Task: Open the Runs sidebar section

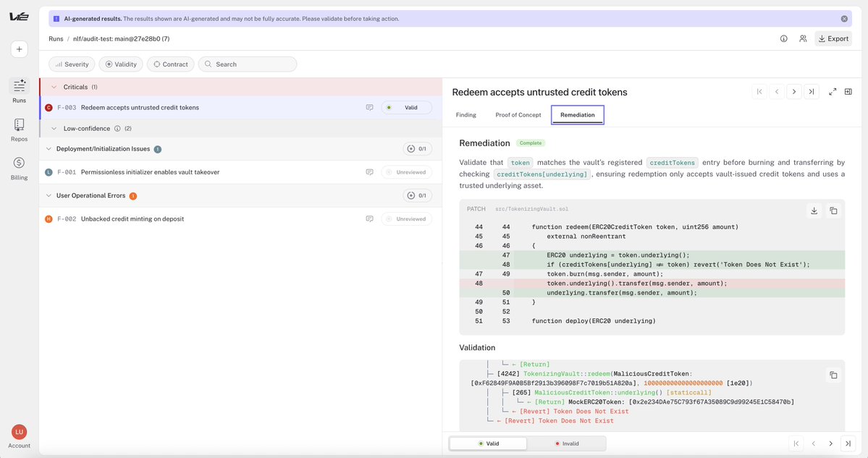Action: pos(19,91)
